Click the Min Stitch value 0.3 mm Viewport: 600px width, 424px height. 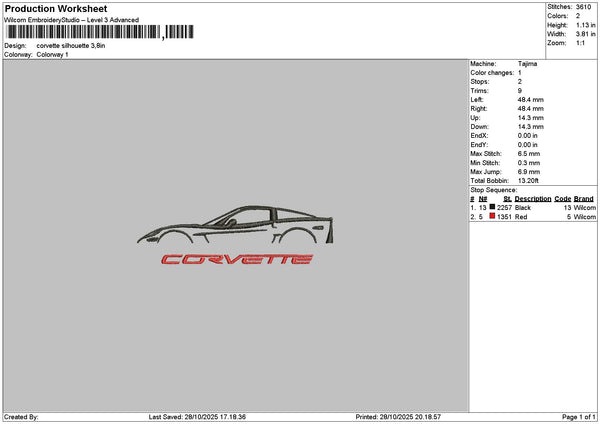click(x=529, y=163)
